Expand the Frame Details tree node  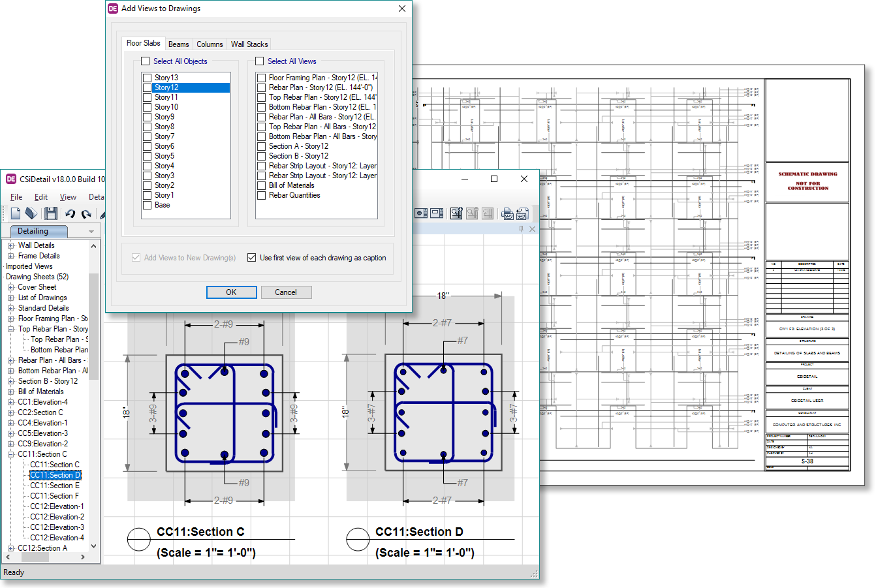[x=11, y=256]
